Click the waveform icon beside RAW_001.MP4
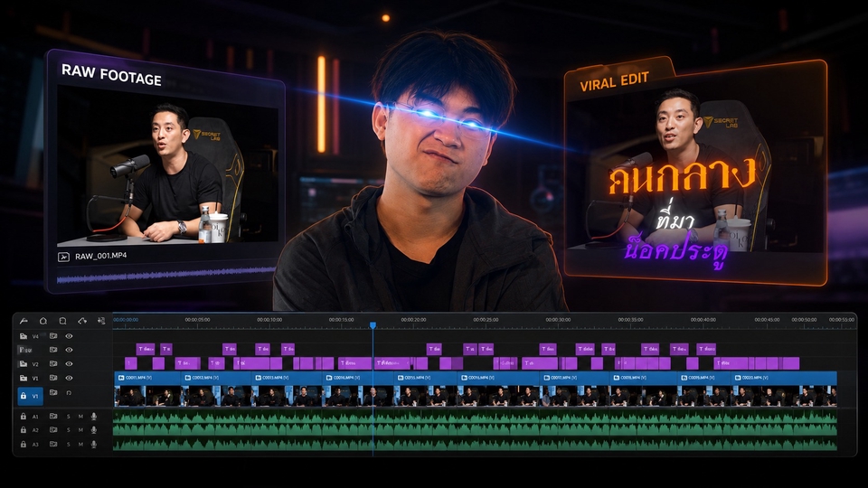This screenshot has width=868, height=488. point(63,257)
